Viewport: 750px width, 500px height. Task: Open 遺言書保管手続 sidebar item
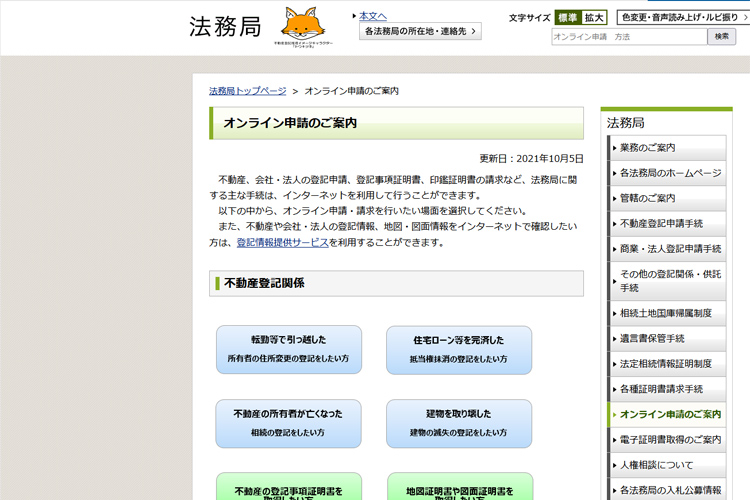point(667,339)
